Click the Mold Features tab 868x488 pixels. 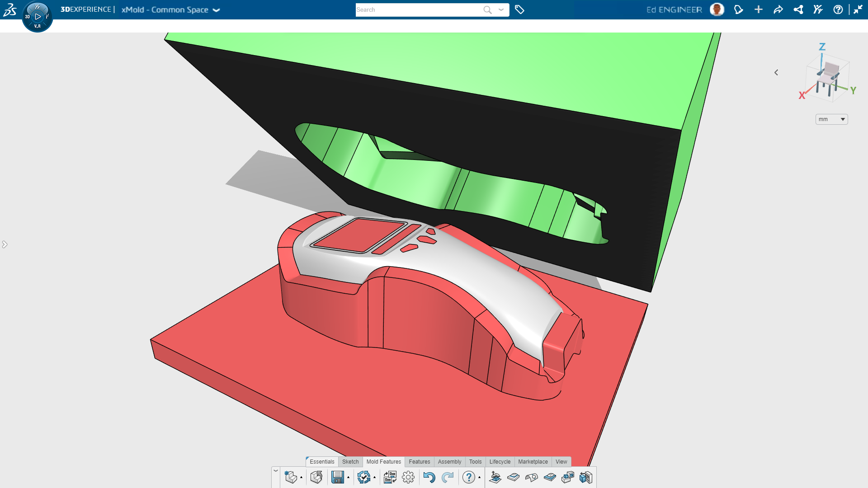tap(383, 461)
